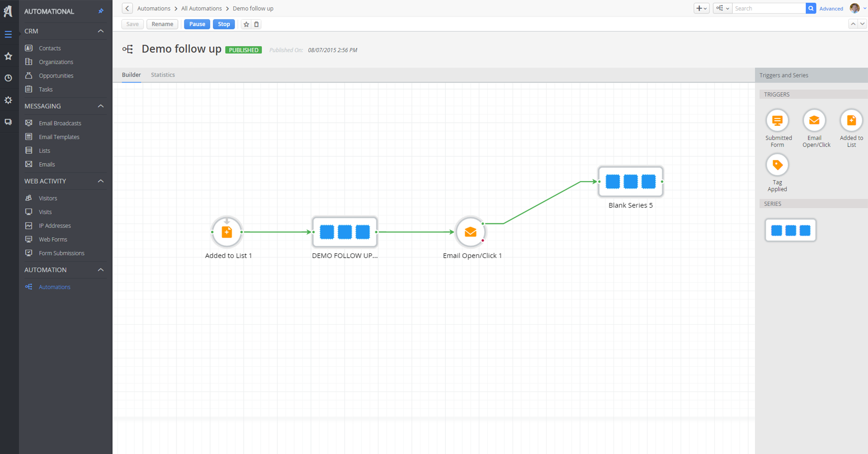The height and width of the screenshot is (454, 868).
Task: Click the Stop button
Action: coord(224,24)
